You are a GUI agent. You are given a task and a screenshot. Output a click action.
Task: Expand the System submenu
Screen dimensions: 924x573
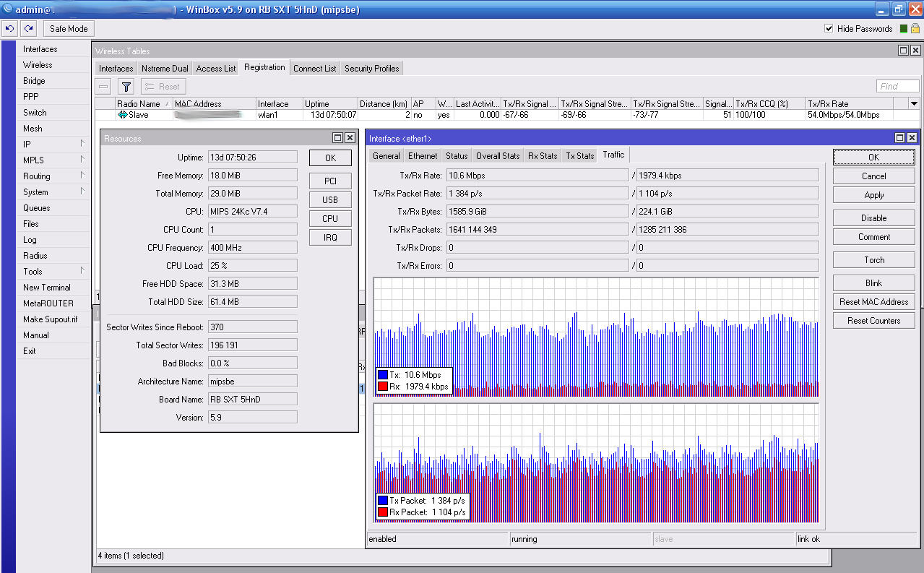82,192
